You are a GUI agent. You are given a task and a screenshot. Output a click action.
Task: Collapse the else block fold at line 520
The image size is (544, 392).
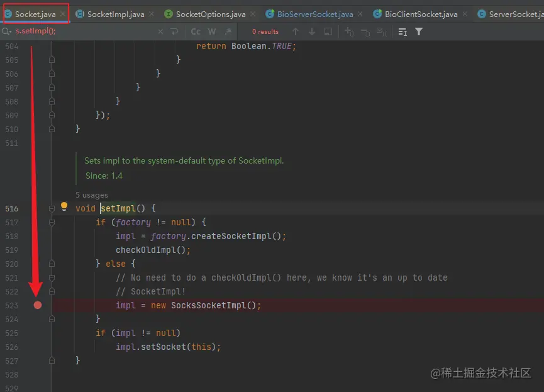point(52,264)
